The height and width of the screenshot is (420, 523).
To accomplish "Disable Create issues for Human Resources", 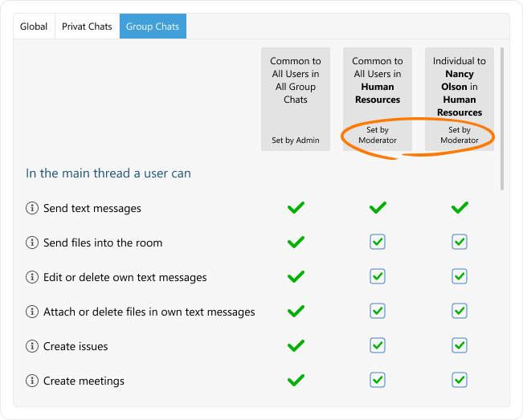I will (378, 345).
